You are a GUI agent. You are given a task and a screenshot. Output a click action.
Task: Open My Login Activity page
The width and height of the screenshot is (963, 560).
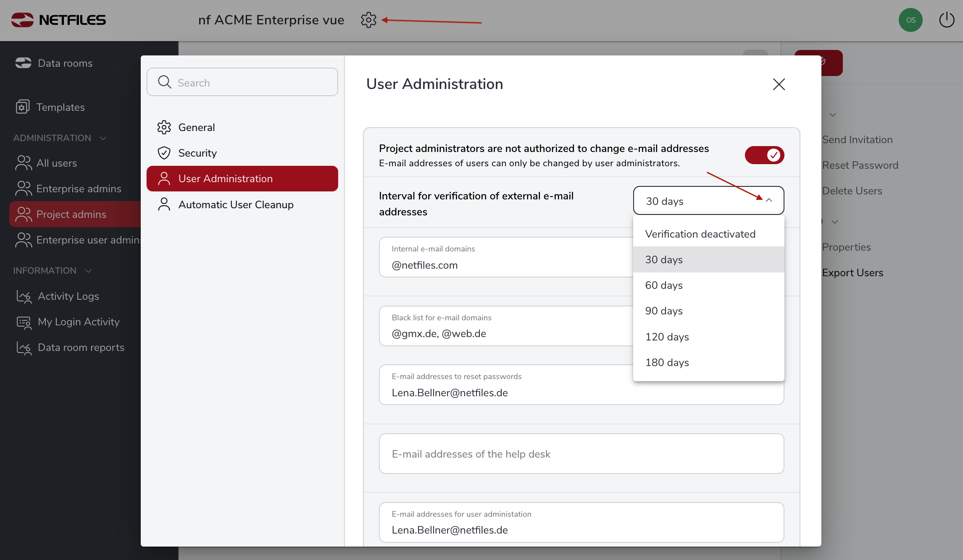[x=78, y=322]
